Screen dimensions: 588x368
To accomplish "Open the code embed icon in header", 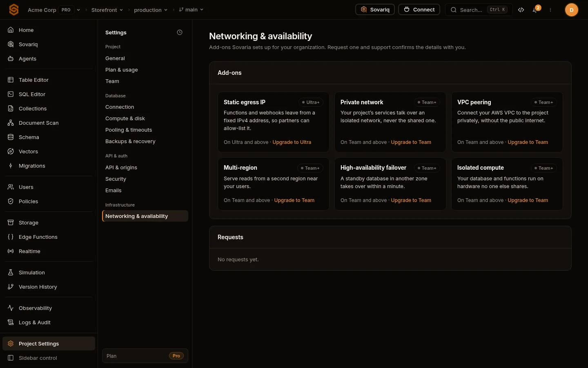I will [x=521, y=10].
